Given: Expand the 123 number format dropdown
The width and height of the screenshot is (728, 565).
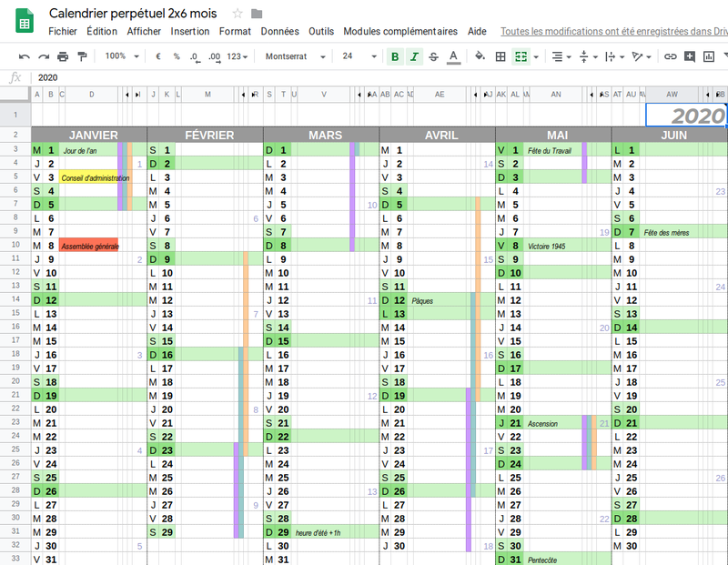Looking at the screenshot, I should tap(238, 56).
